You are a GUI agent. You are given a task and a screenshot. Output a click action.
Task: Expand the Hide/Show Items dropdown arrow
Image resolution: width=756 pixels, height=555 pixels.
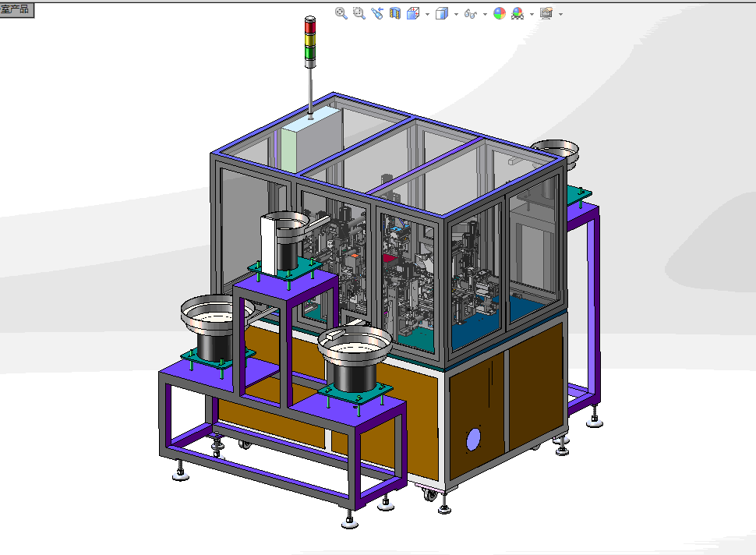485,15
